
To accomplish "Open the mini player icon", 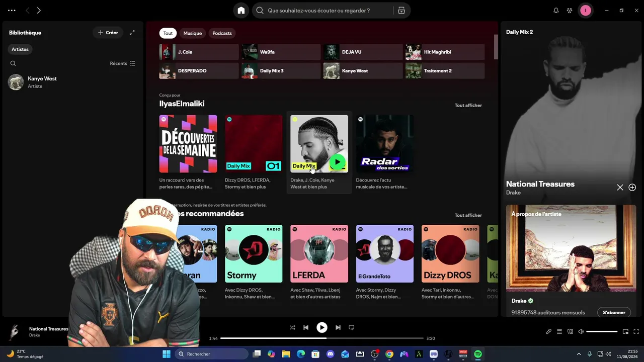I will point(625,332).
